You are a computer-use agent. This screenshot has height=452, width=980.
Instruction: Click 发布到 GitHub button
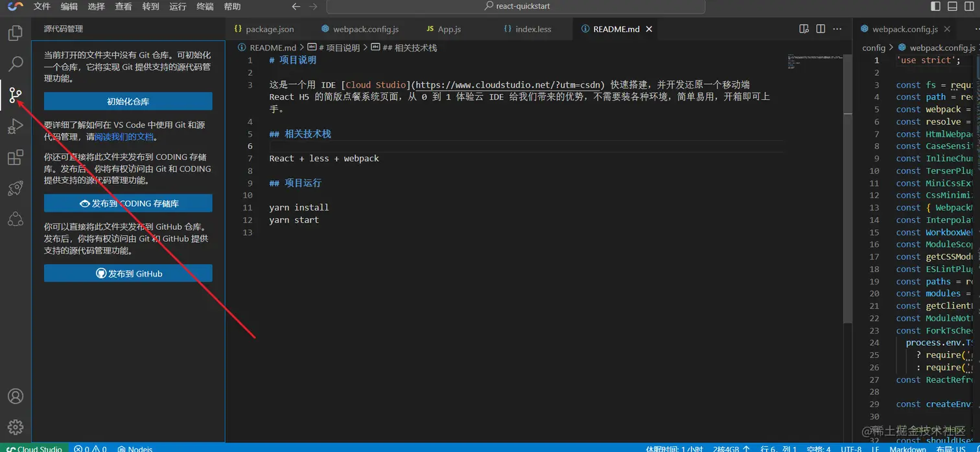tap(128, 273)
